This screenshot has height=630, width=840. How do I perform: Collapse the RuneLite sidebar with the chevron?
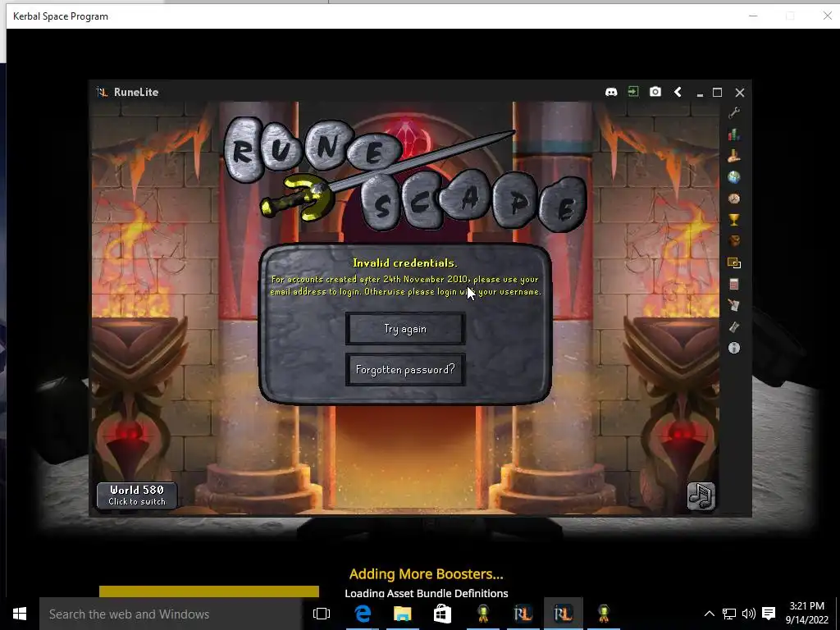[678, 92]
